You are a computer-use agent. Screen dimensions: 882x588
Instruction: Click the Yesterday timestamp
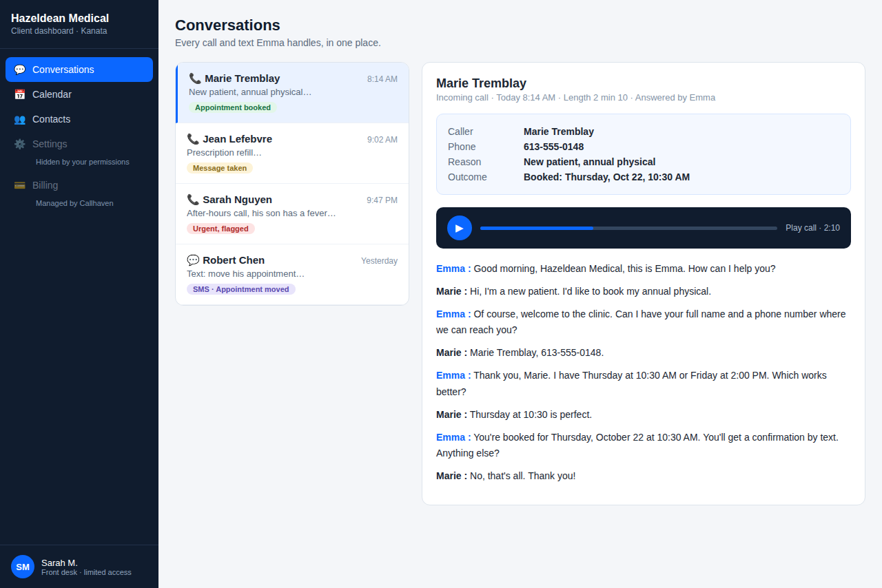pyautogui.click(x=379, y=261)
